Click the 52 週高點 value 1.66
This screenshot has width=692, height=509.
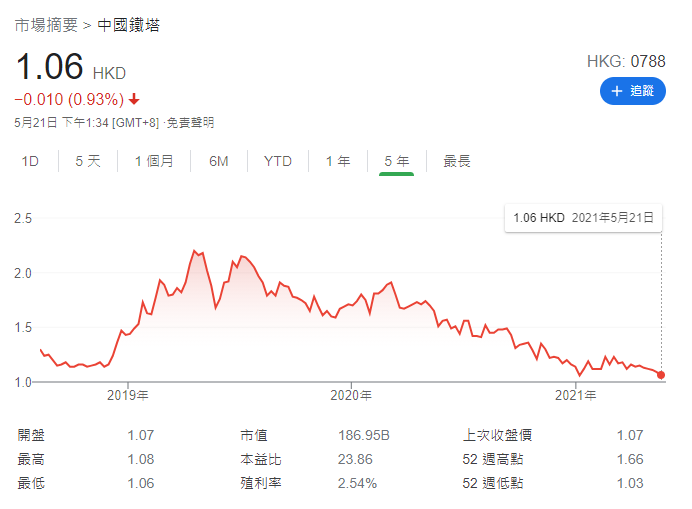pyautogui.click(x=630, y=459)
